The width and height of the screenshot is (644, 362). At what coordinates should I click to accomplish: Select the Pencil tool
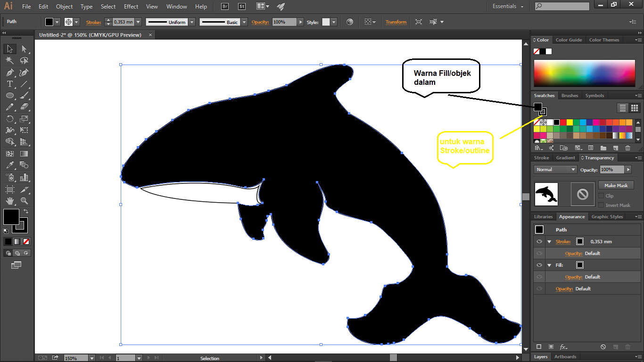pyautogui.click(x=9, y=107)
